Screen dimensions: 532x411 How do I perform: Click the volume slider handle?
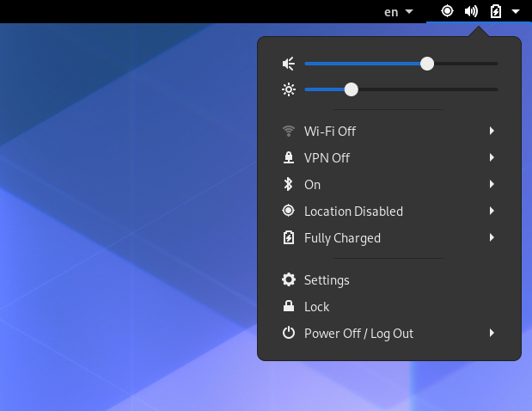tap(427, 64)
